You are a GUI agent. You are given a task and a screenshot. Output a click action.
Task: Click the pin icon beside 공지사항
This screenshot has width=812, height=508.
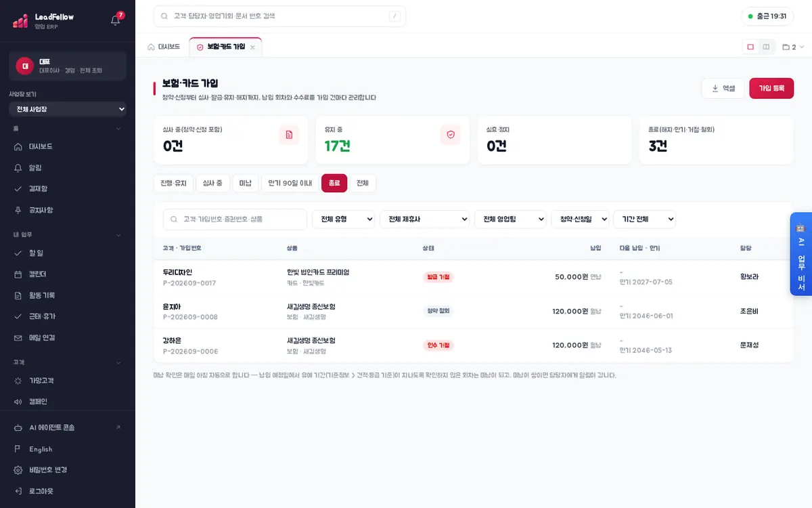click(x=18, y=210)
